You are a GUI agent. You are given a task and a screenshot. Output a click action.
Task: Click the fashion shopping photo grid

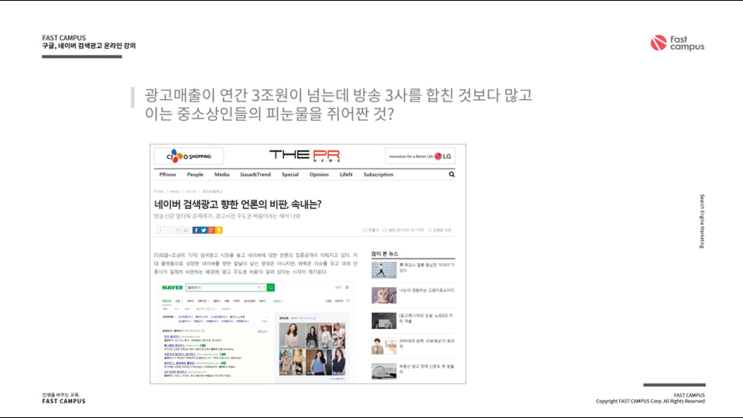tap(312, 349)
